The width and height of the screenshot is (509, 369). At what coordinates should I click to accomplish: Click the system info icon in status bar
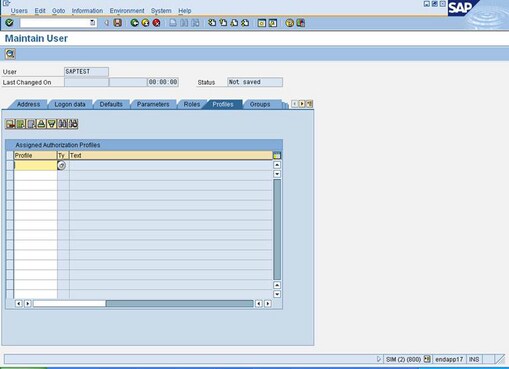[x=427, y=359]
